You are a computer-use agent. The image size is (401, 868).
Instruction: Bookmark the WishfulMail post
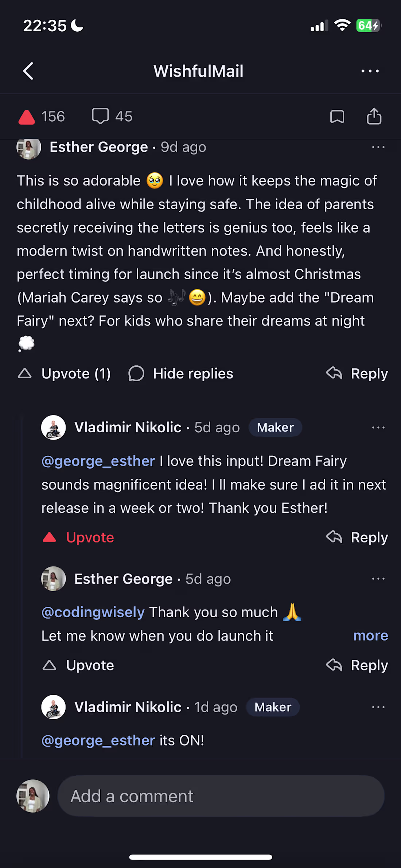click(337, 117)
